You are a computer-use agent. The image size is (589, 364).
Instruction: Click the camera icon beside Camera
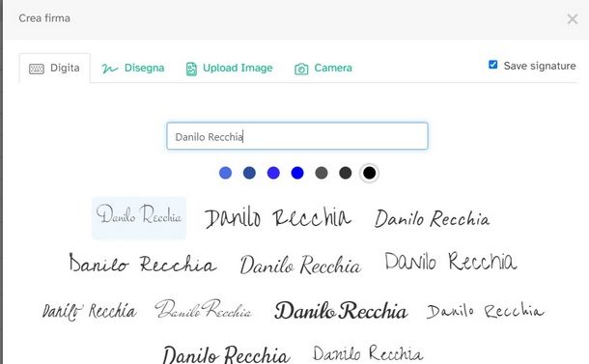[301, 69]
